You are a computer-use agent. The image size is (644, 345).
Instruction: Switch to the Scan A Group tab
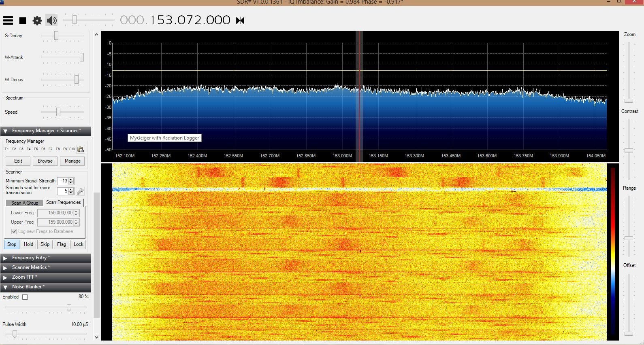pyautogui.click(x=25, y=203)
